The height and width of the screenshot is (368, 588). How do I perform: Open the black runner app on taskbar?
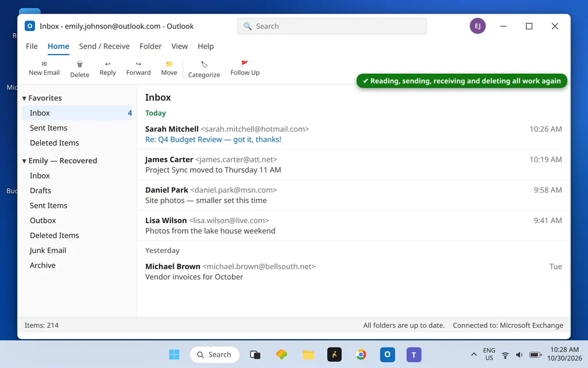click(x=334, y=354)
